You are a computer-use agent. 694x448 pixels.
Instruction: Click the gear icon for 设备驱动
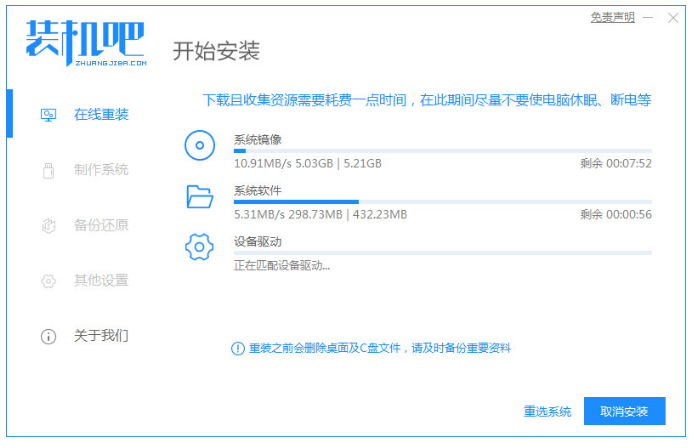[200, 246]
